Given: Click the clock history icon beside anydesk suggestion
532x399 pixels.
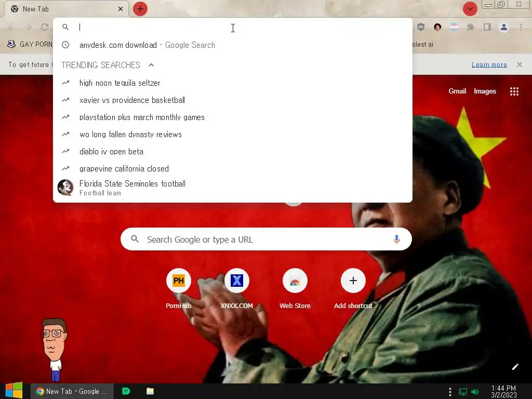Looking at the screenshot, I should (x=65, y=45).
